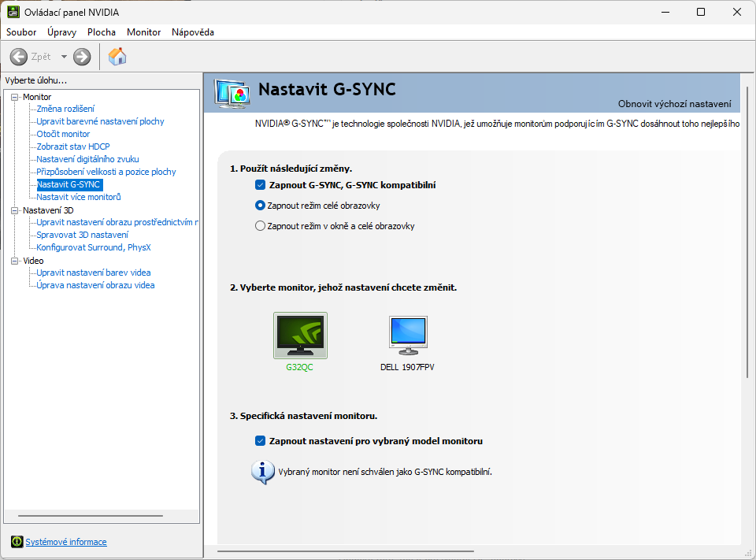Screen dimensions: 756x560
Task: Click the G-SYNC monitor header icon
Action: point(233,94)
